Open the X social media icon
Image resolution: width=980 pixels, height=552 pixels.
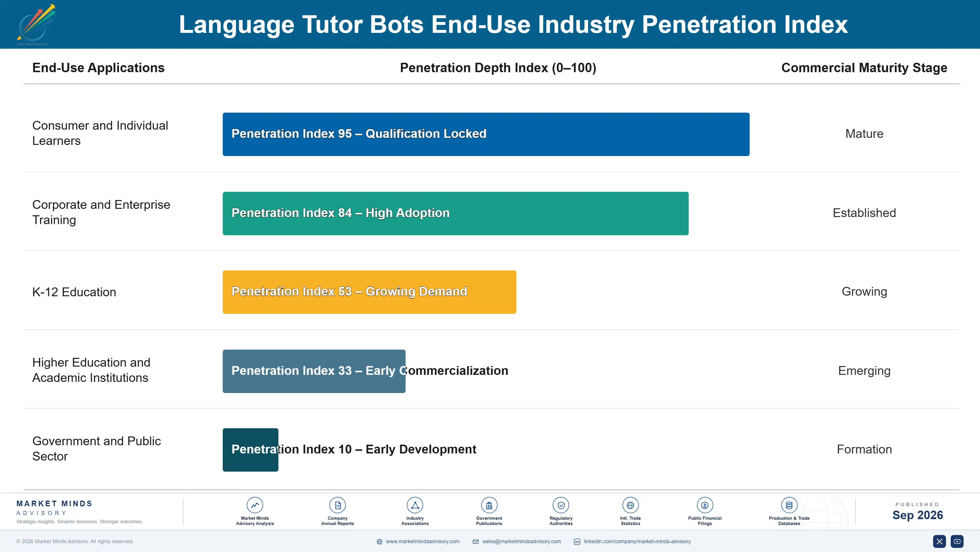click(939, 541)
